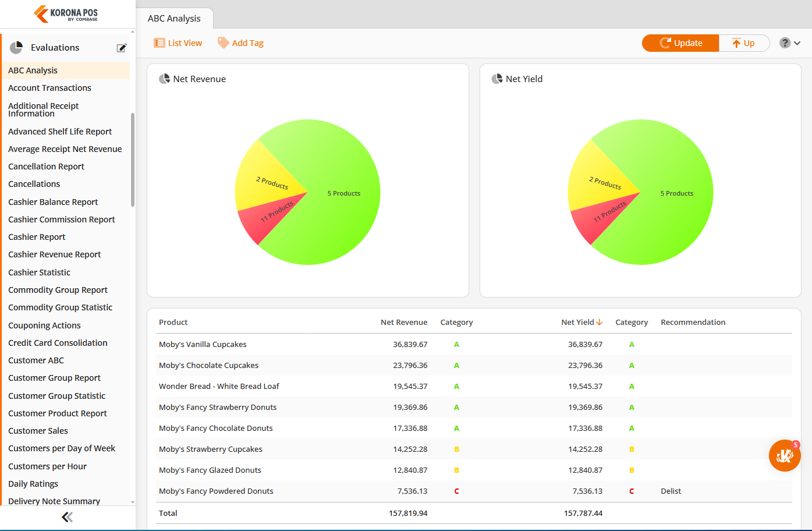Click the help question mark icon
This screenshot has width=812, height=531.
785,43
